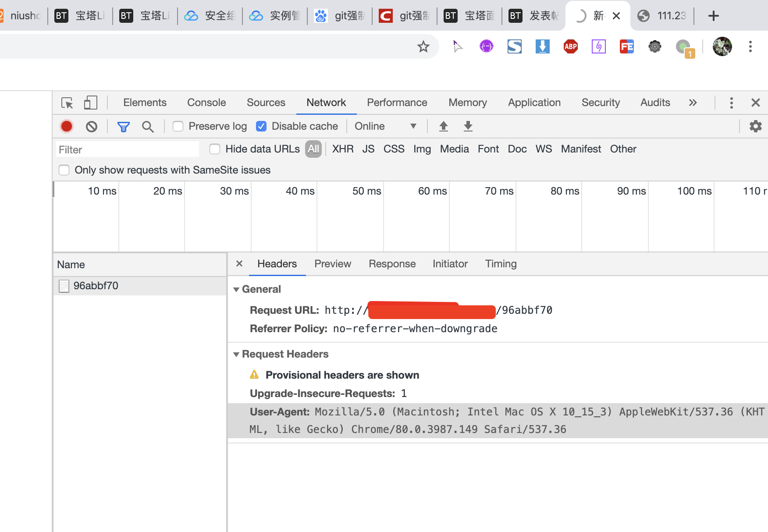768x532 pixels.
Task: Filter requests by Img
Action: pos(422,149)
